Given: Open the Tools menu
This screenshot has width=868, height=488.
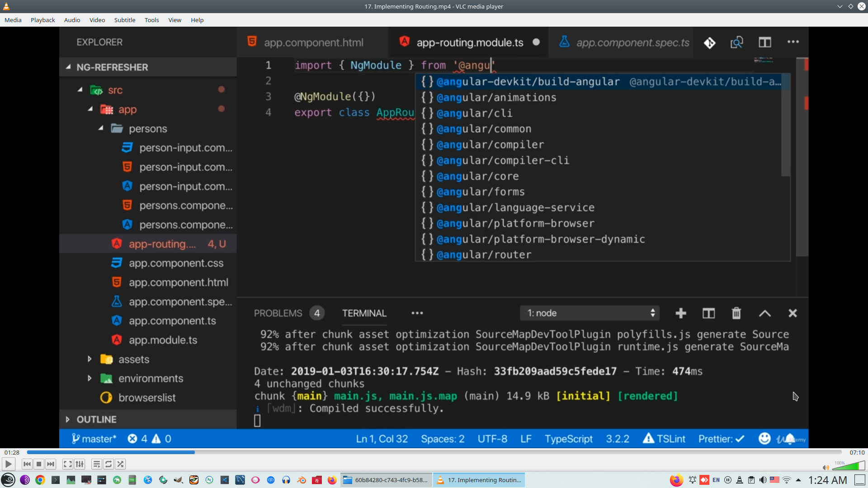Looking at the screenshot, I should (151, 20).
